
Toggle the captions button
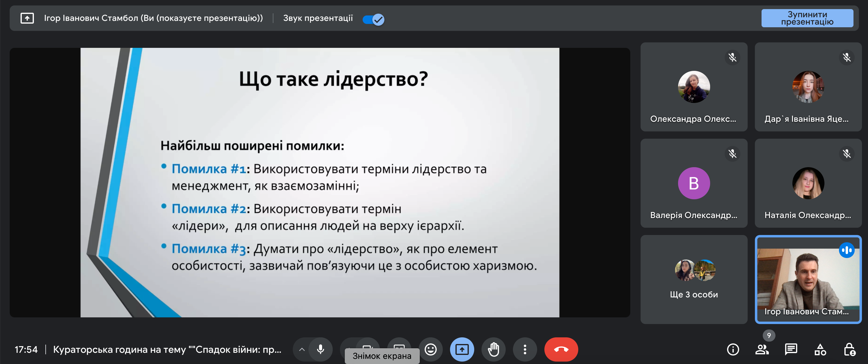[x=399, y=343]
